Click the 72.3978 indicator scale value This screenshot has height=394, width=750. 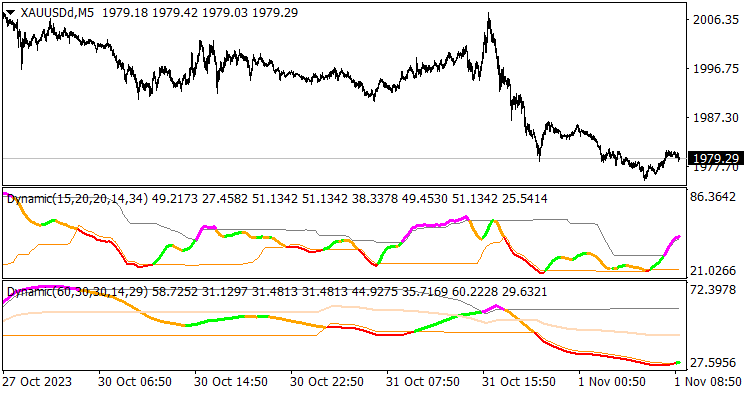tap(712, 290)
